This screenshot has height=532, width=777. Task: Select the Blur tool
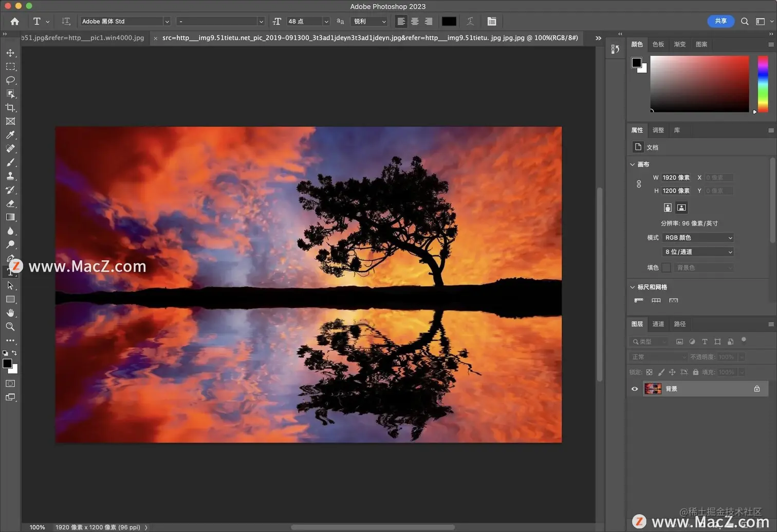coord(10,231)
